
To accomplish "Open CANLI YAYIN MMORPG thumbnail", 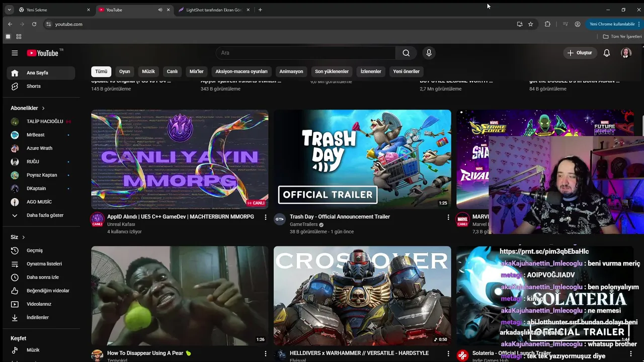I will [x=180, y=159].
